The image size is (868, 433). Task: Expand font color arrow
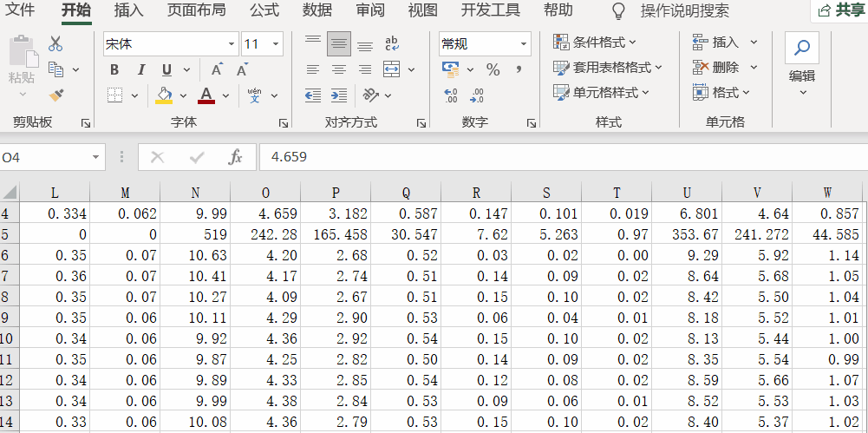(225, 95)
